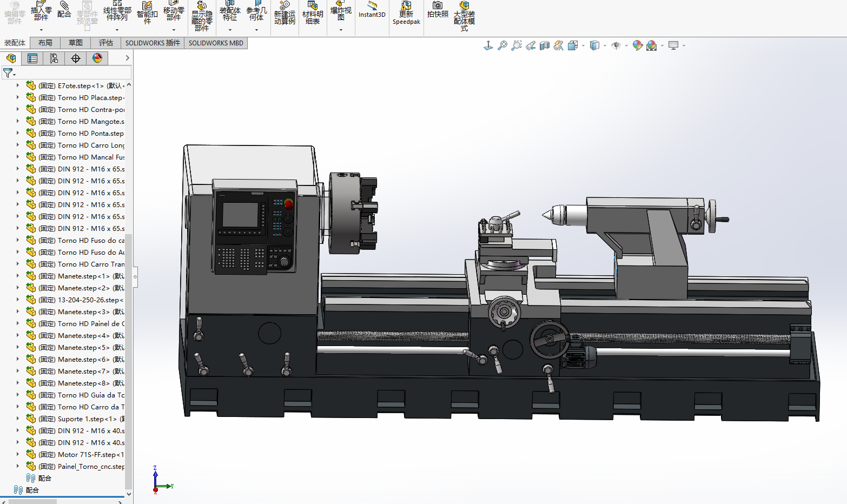Switch to the 装配体 (Assembly) tab

(x=15, y=43)
